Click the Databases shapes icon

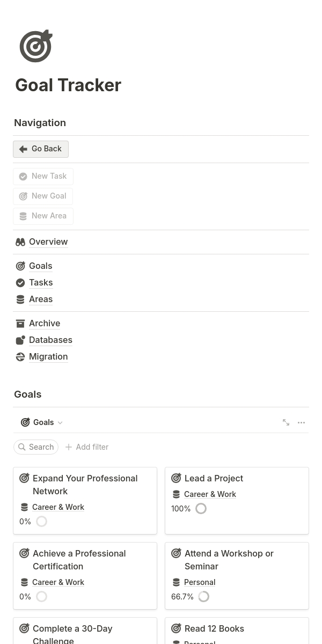tap(20, 340)
